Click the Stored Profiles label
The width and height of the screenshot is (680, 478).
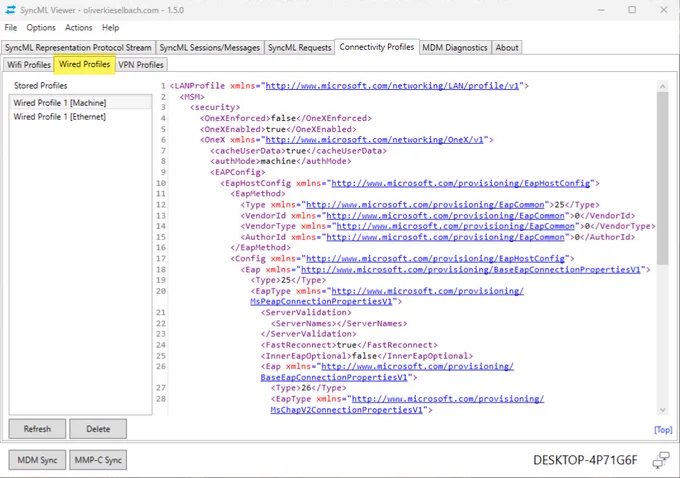click(x=40, y=85)
